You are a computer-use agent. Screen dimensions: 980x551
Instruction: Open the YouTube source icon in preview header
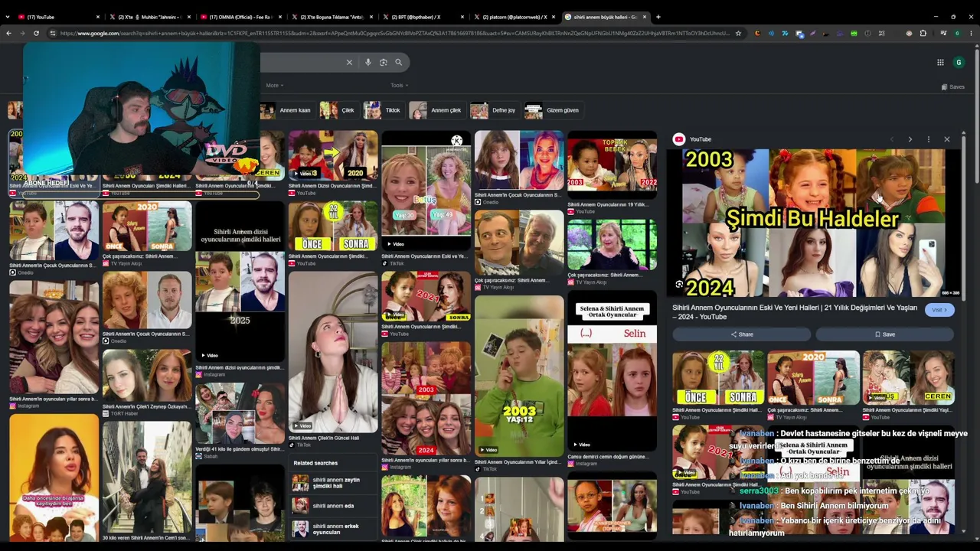679,139
